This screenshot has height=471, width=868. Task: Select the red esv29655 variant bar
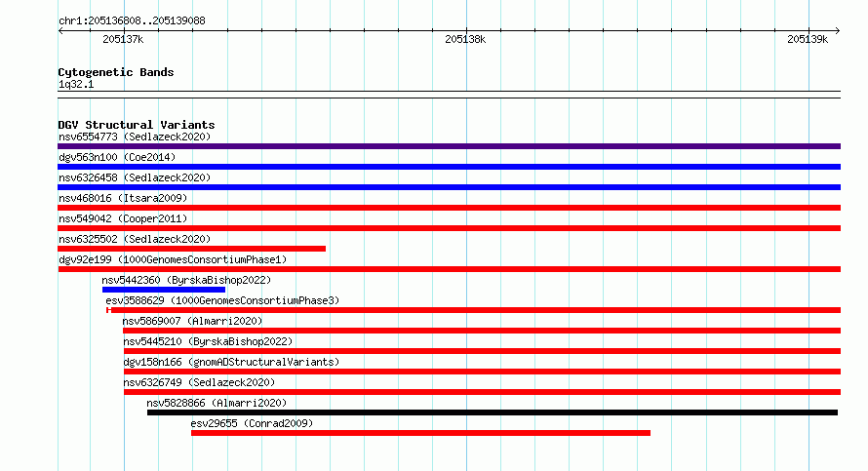pos(420,433)
